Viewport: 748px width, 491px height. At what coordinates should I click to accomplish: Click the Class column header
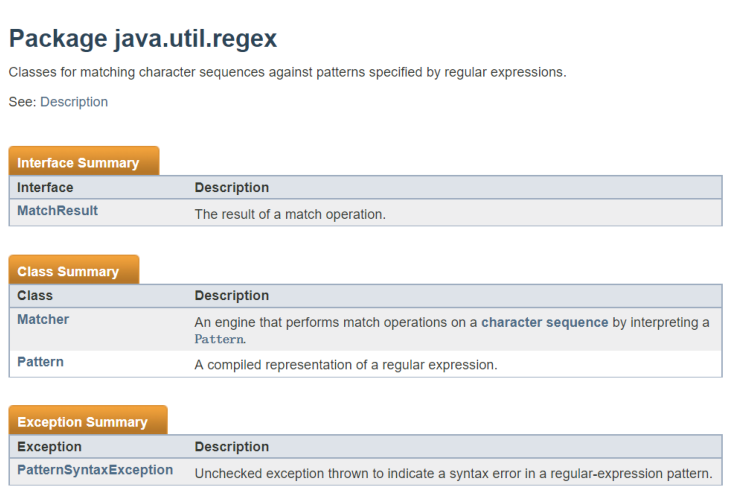click(35, 296)
